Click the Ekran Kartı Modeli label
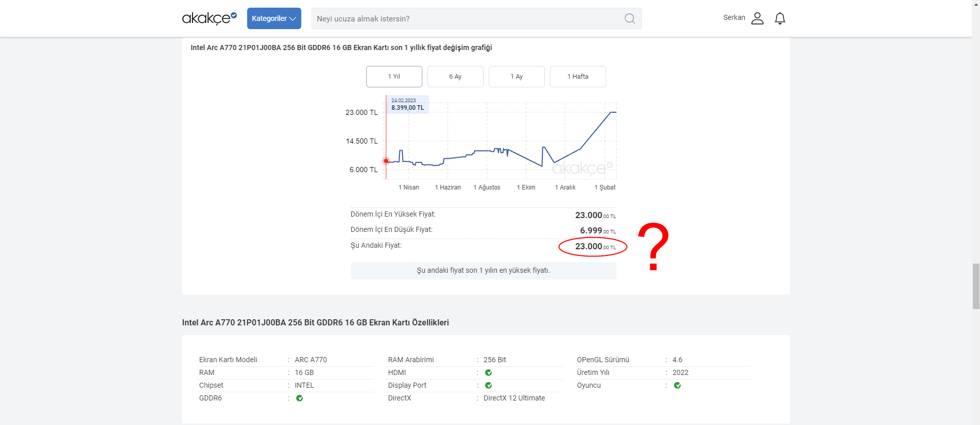 pyautogui.click(x=228, y=360)
